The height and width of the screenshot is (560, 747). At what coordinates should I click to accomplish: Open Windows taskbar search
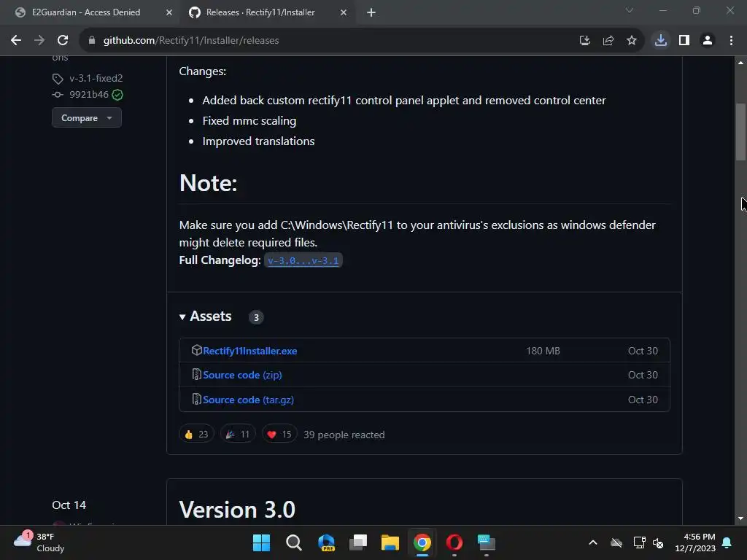coord(293,542)
